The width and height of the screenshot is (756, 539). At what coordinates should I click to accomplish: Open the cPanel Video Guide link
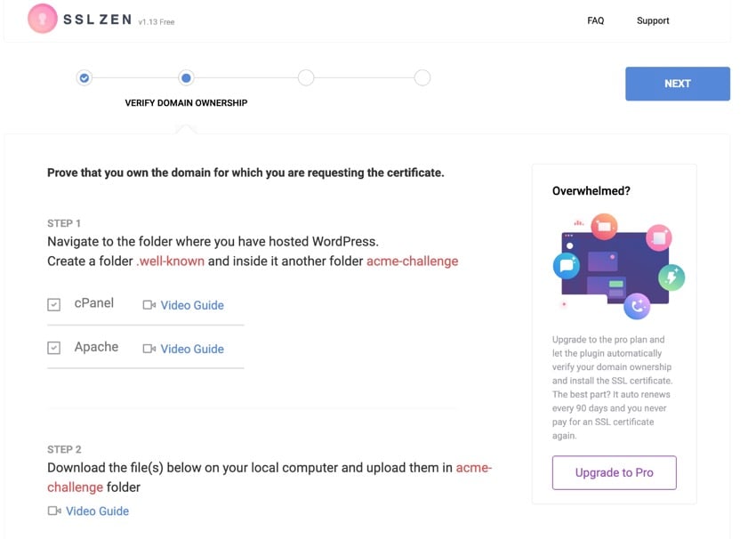click(x=192, y=305)
